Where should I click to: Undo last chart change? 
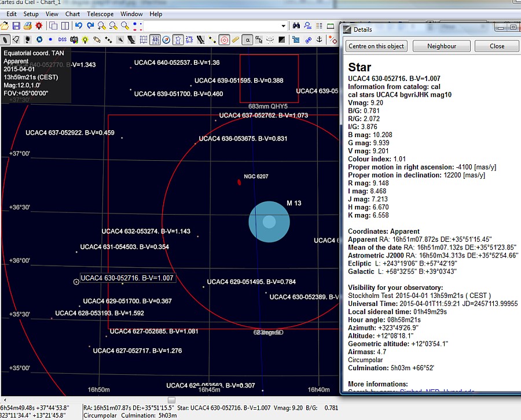click(x=79, y=25)
